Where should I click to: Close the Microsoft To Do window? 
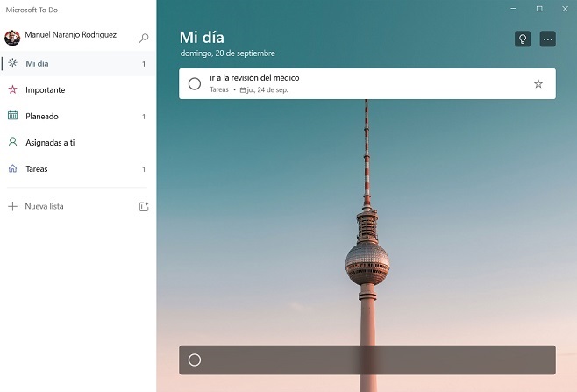pyautogui.click(x=565, y=9)
